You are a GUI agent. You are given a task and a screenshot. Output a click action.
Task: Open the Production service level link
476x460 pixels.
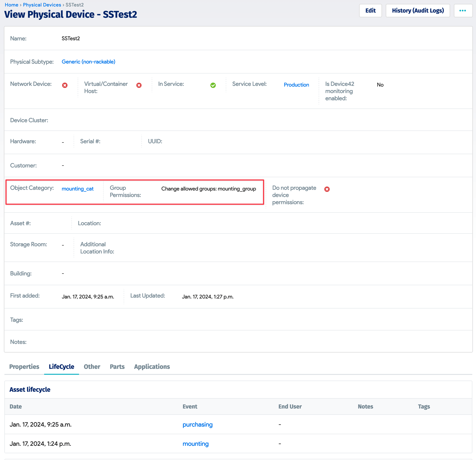pyautogui.click(x=296, y=85)
